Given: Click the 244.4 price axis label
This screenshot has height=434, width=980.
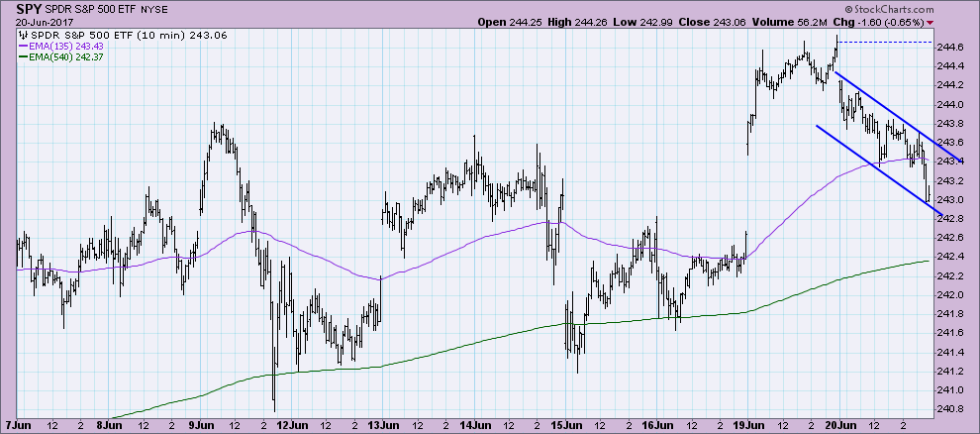Looking at the screenshot, I should coord(950,65).
